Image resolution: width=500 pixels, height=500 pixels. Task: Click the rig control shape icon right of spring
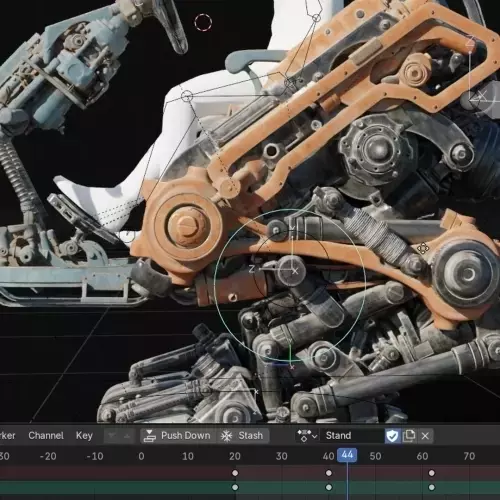coord(423,248)
